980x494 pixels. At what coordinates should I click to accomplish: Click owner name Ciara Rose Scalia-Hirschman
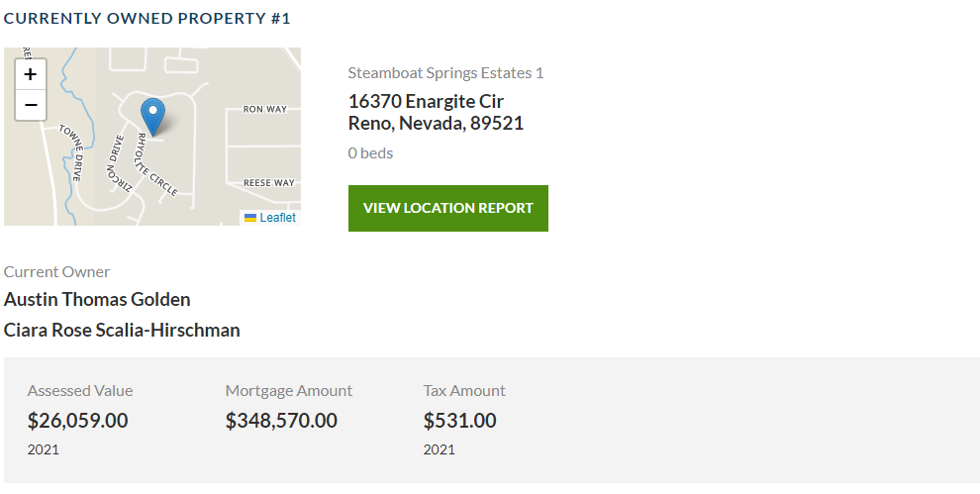coord(122,331)
